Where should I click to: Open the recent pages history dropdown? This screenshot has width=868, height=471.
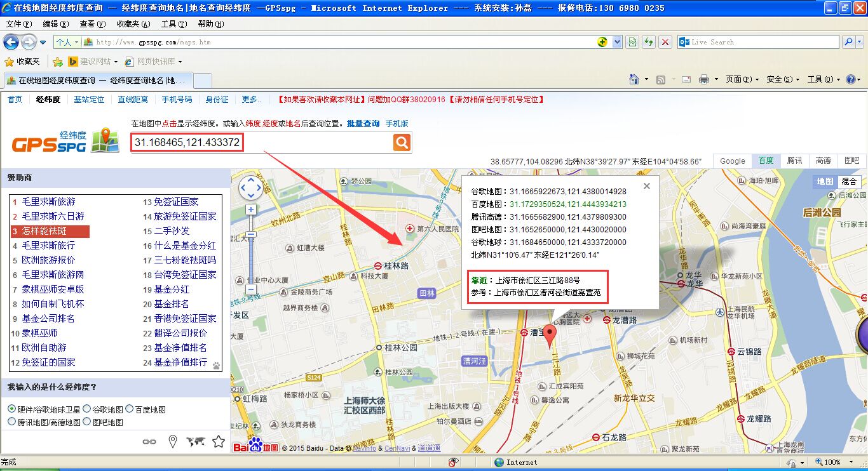[x=43, y=43]
